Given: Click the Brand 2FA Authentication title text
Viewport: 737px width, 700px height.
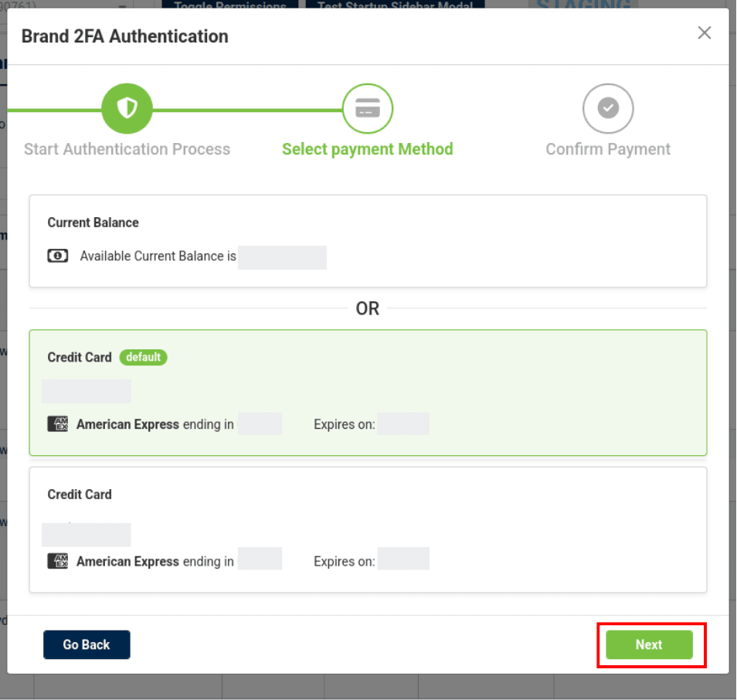Looking at the screenshot, I should (125, 36).
